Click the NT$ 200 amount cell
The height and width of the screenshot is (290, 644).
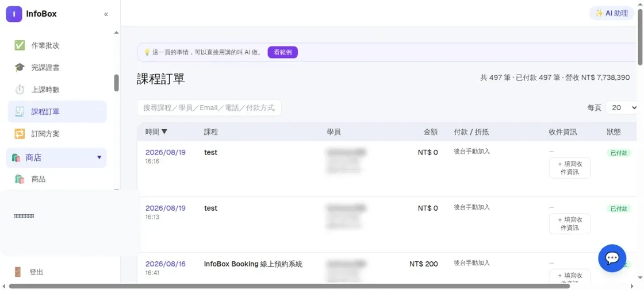pyautogui.click(x=423, y=264)
